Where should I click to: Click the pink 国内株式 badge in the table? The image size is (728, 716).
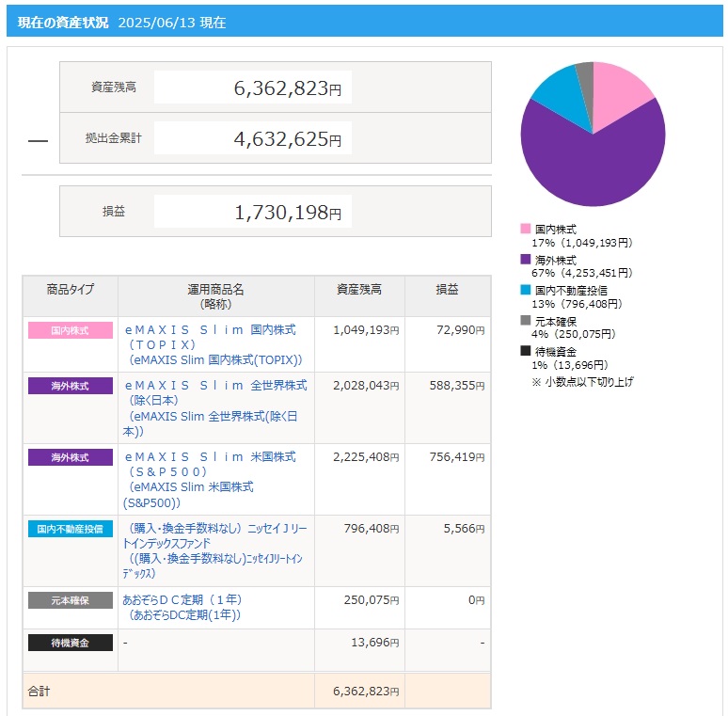[71, 330]
